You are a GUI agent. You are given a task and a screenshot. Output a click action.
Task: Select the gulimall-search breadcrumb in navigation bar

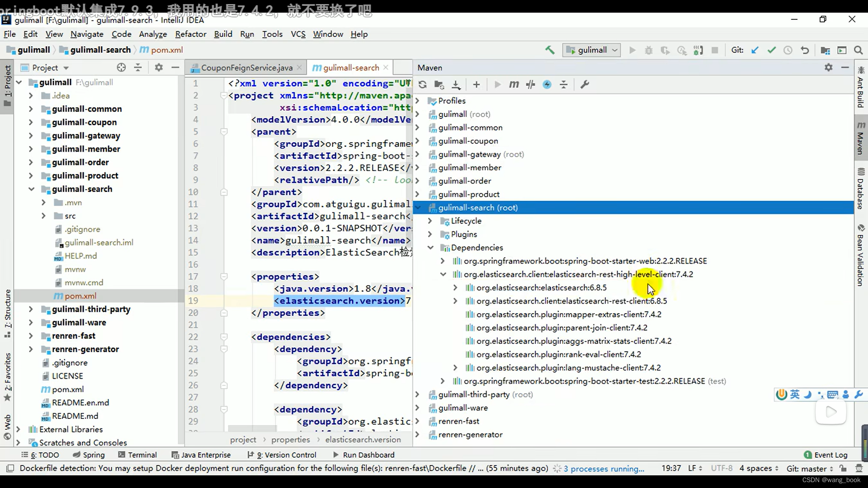[x=100, y=50]
